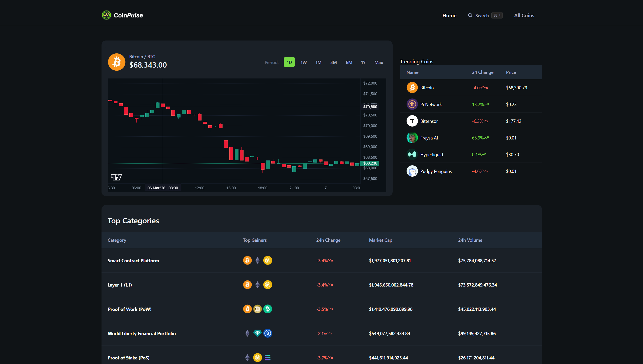Screen dimensions: 643x364
Task: Sort trending coins by 24 Change
Action: [483, 72]
